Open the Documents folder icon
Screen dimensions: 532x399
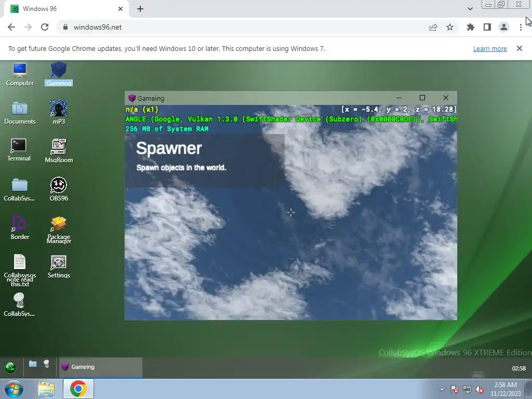[20, 113]
